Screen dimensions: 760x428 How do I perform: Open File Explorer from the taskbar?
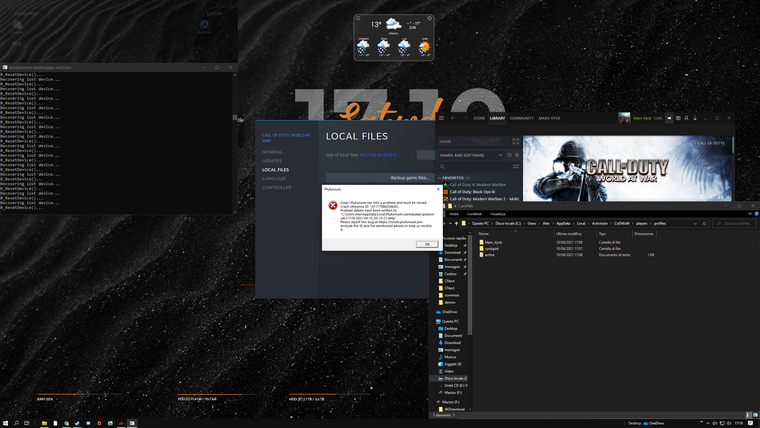44,423
